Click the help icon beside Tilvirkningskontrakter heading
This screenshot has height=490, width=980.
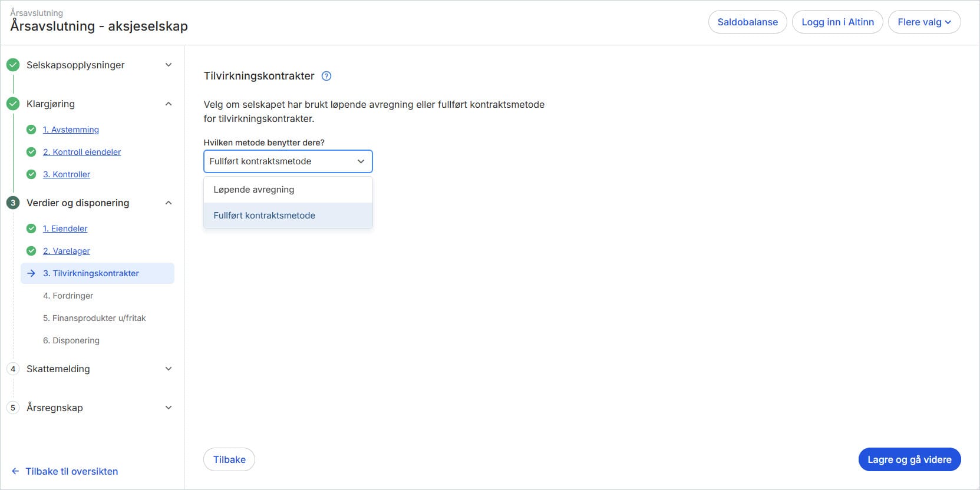[326, 76]
